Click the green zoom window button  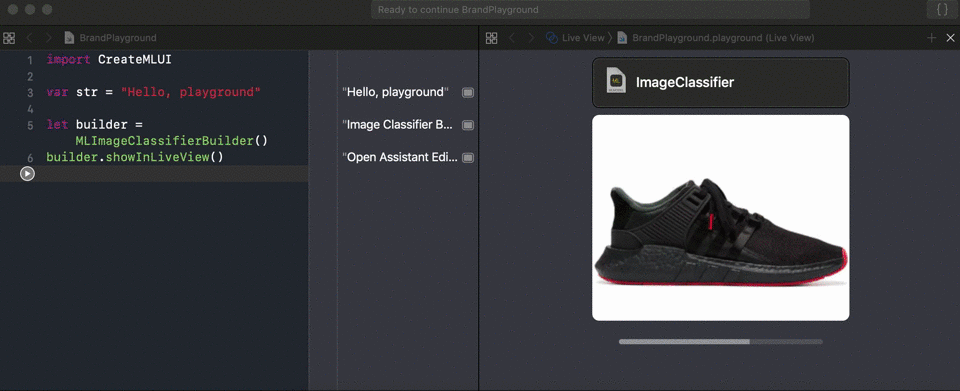[x=47, y=10]
